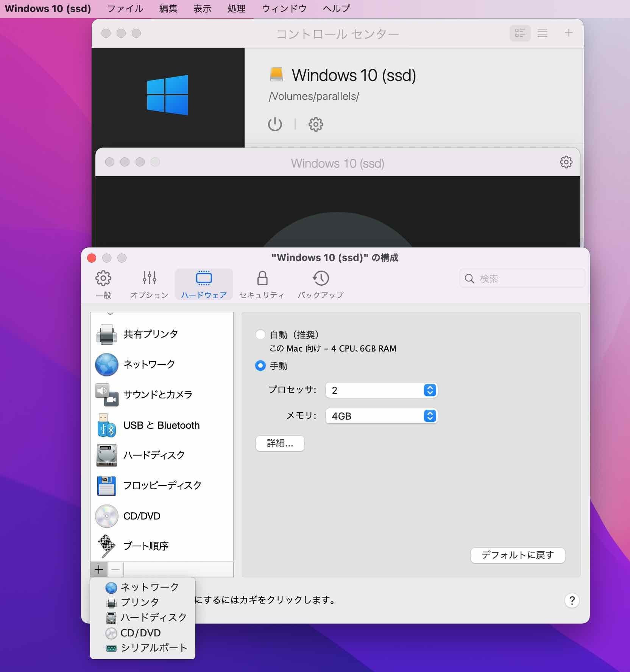Select the 手動 radio button
The image size is (630, 672).
coord(260,366)
